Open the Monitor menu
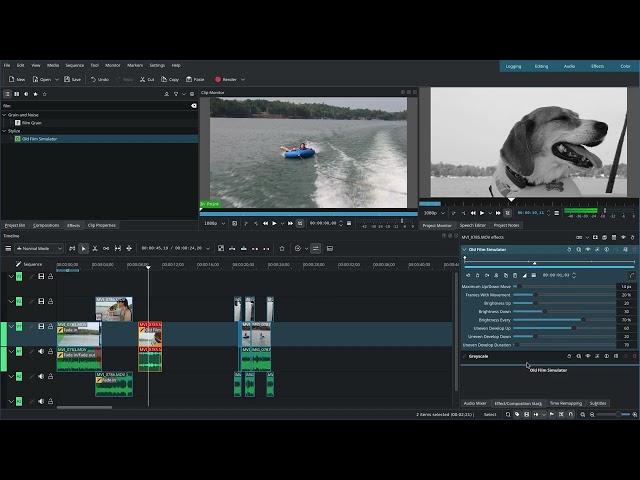 tap(113, 65)
